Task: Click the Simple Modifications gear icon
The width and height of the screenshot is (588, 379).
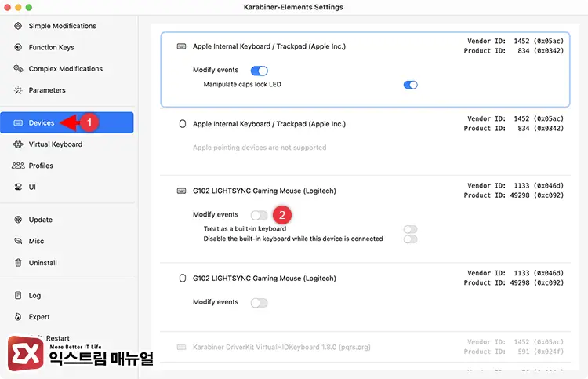Action: (18, 26)
